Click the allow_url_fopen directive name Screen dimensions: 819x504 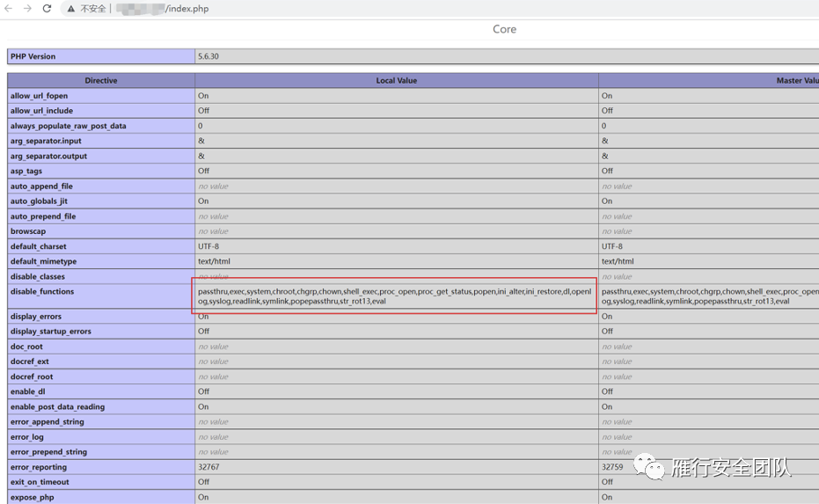pos(39,96)
